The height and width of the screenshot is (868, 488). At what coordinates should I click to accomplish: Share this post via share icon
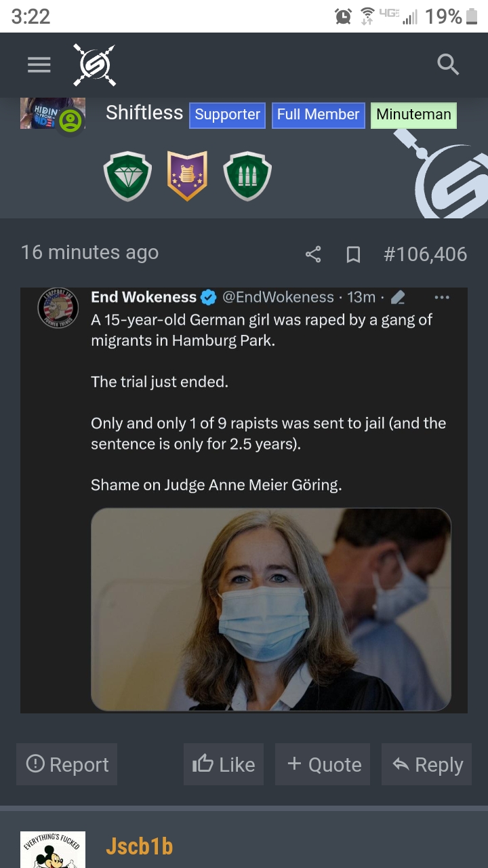pos(313,254)
